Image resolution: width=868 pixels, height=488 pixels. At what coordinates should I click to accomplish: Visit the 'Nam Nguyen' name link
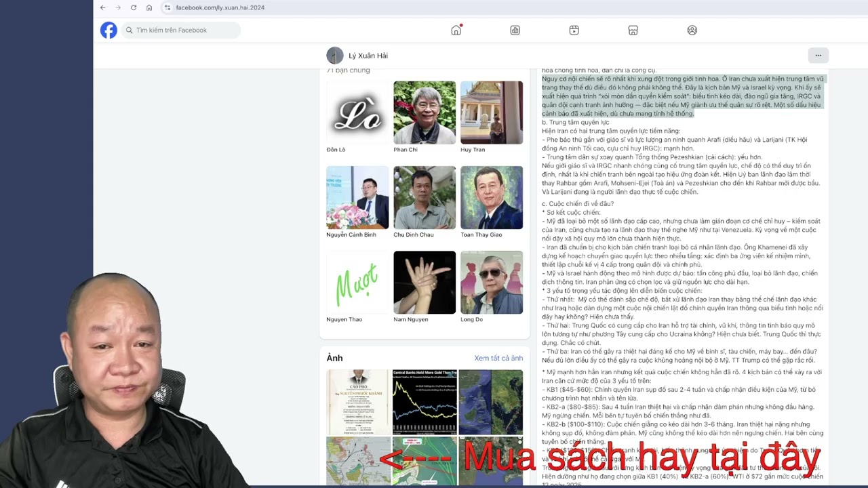click(411, 319)
